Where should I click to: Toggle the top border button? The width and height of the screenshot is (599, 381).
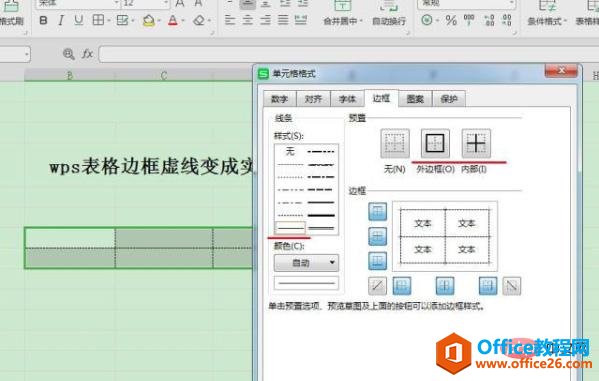[377, 211]
